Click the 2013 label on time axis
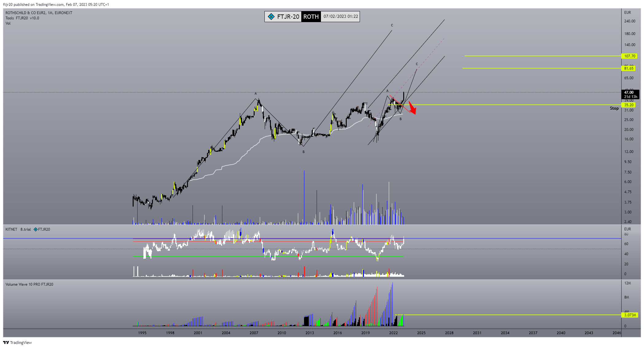This screenshot has width=644, height=348. [310, 333]
